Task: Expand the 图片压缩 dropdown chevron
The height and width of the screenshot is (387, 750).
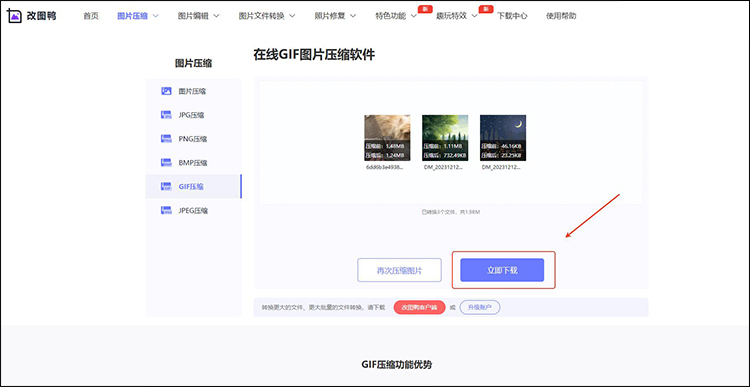Action: (155, 16)
